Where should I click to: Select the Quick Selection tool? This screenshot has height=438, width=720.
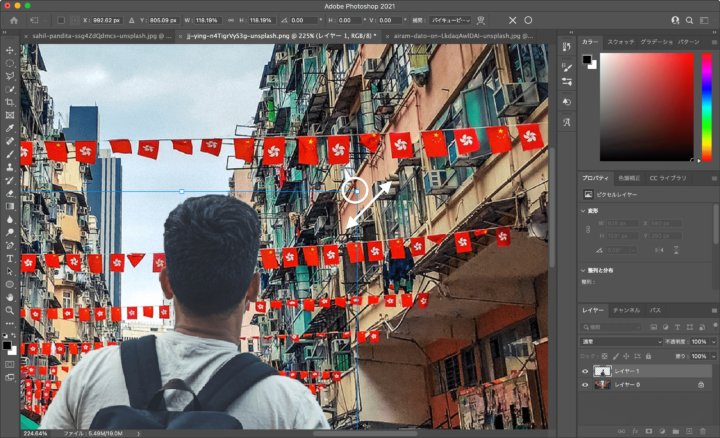[10, 89]
